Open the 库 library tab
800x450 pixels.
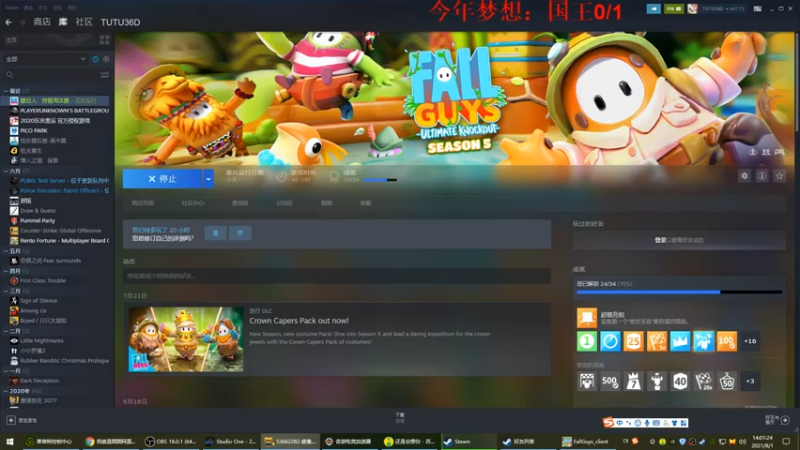[x=63, y=22]
